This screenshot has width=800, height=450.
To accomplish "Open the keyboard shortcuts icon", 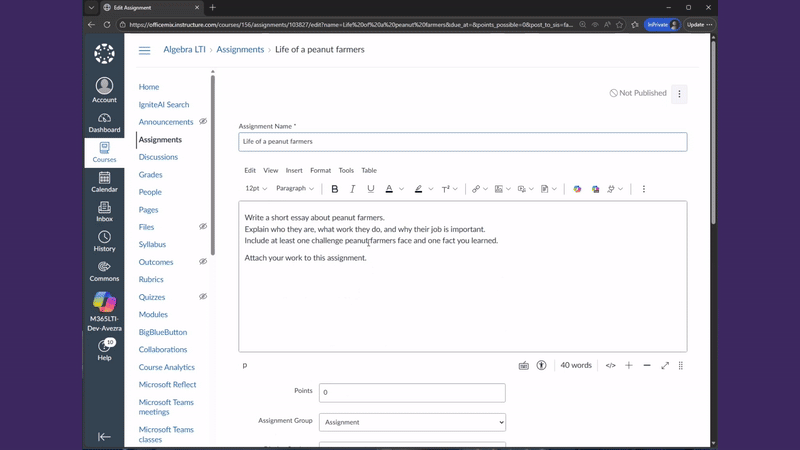I will click(523, 365).
